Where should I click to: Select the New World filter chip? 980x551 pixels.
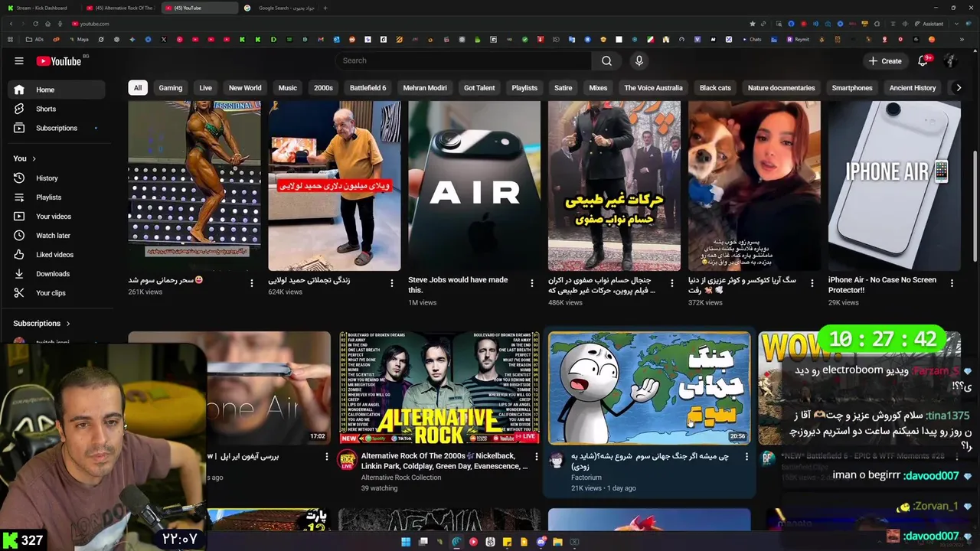[x=245, y=88]
